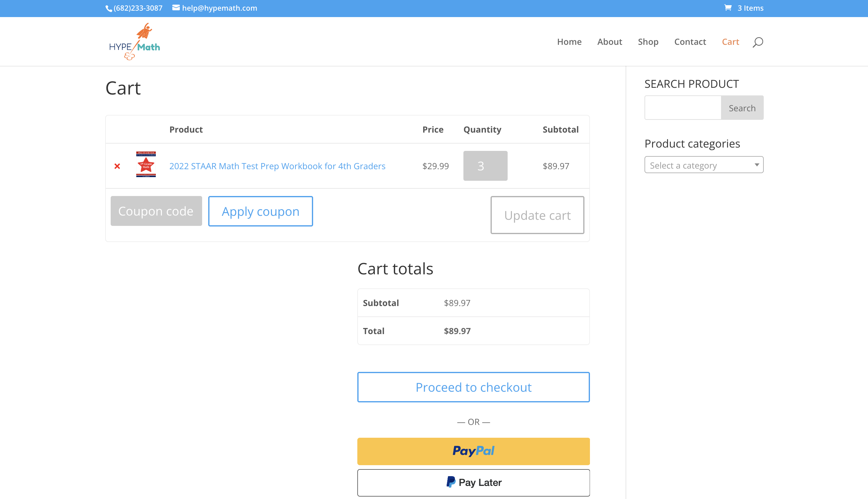Go to the Home menu item
The width and height of the screenshot is (868, 499).
coord(569,42)
